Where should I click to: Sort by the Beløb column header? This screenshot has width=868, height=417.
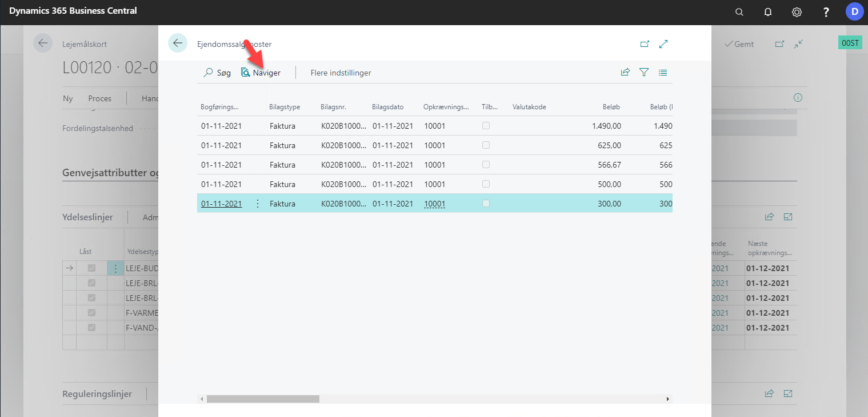[x=611, y=107]
